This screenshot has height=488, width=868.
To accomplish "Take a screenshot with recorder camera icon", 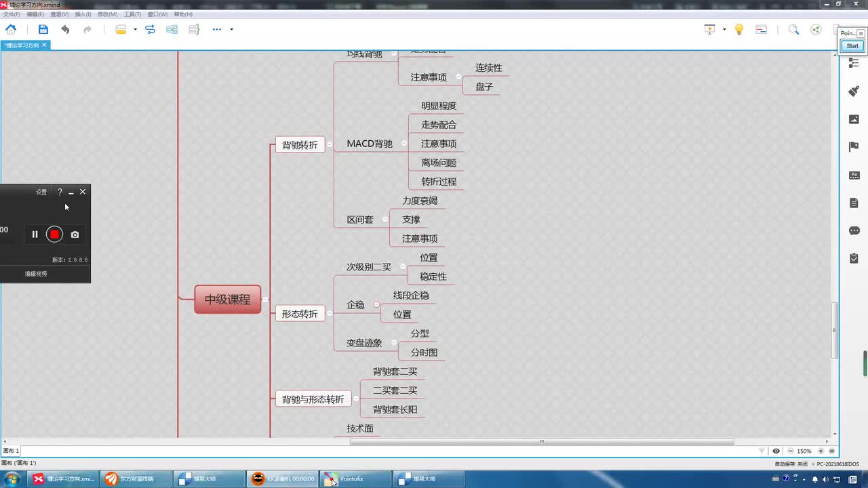I will [x=75, y=235].
